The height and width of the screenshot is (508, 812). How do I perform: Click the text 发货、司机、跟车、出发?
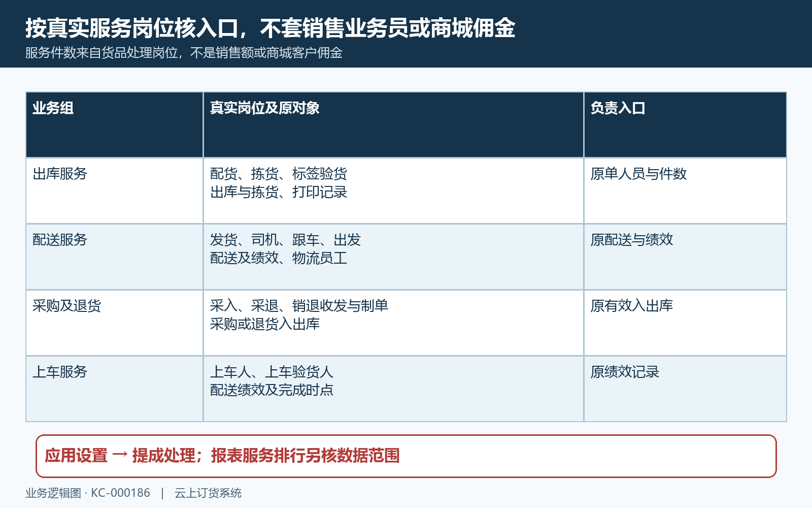click(x=285, y=240)
